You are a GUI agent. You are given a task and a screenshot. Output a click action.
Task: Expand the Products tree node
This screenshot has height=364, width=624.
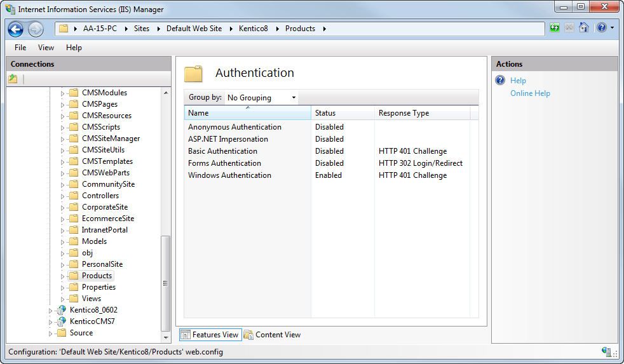(62, 276)
